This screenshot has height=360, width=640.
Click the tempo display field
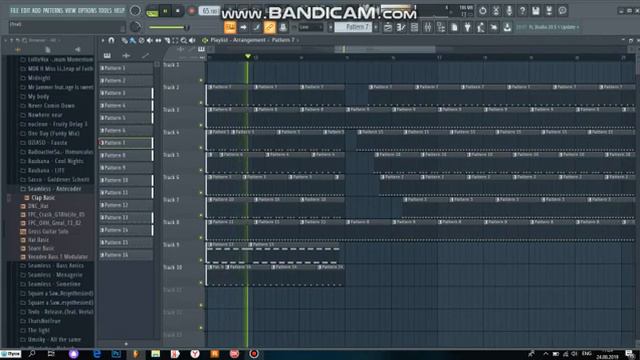coord(209,11)
